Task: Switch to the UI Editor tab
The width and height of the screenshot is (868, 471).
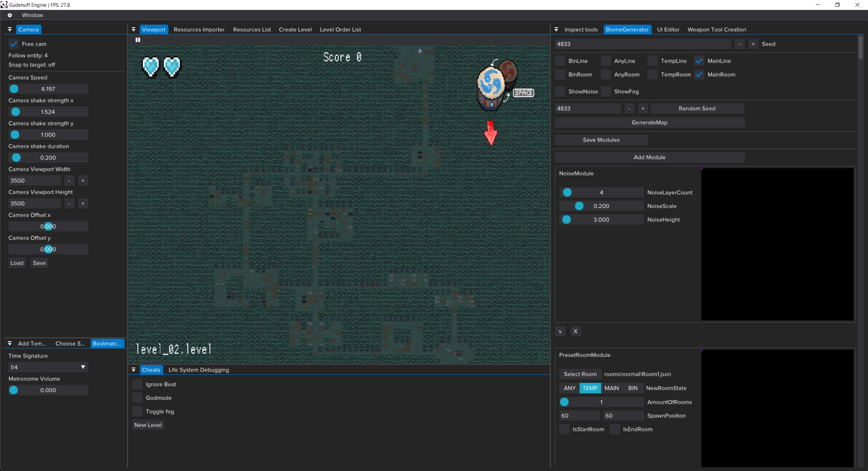Action: click(x=668, y=30)
